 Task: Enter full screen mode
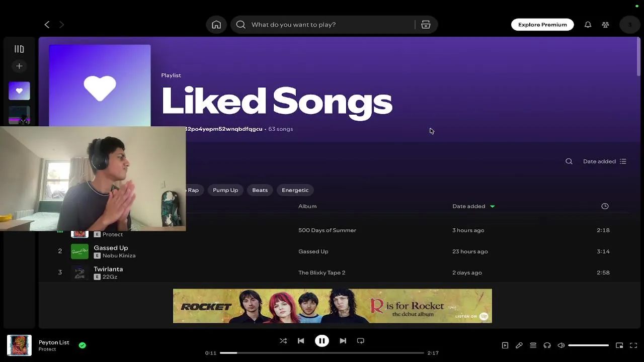(633, 345)
